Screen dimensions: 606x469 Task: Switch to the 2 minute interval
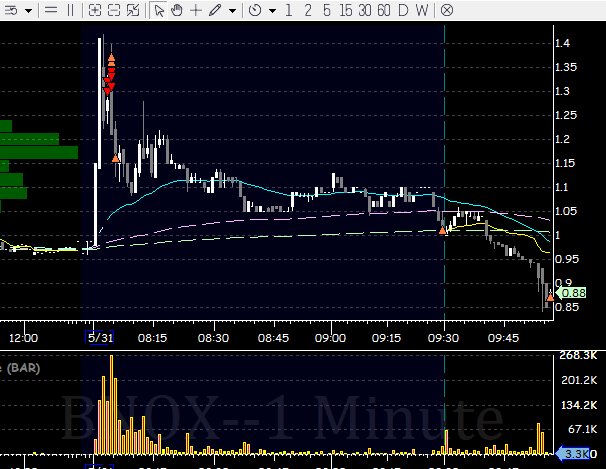[x=308, y=10]
